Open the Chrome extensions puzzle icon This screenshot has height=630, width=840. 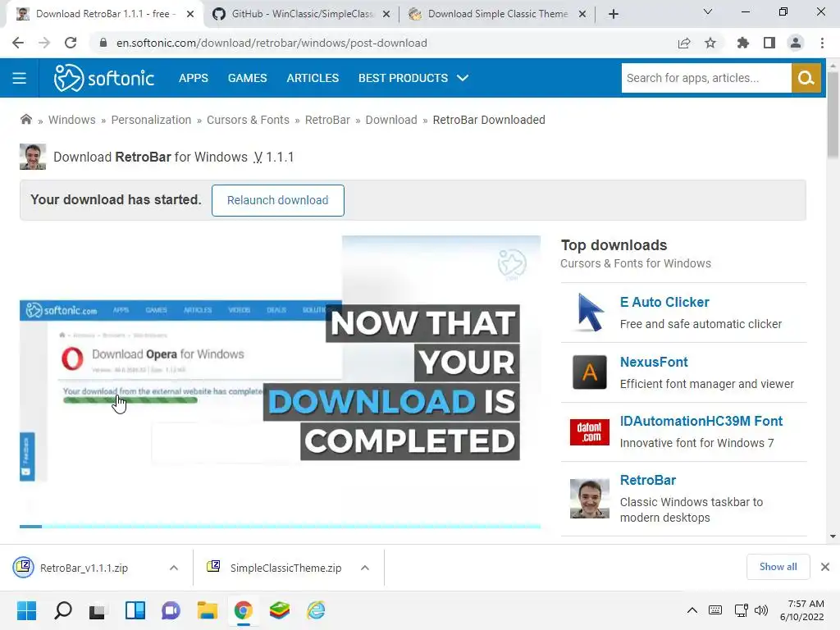pyautogui.click(x=742, y=43)
